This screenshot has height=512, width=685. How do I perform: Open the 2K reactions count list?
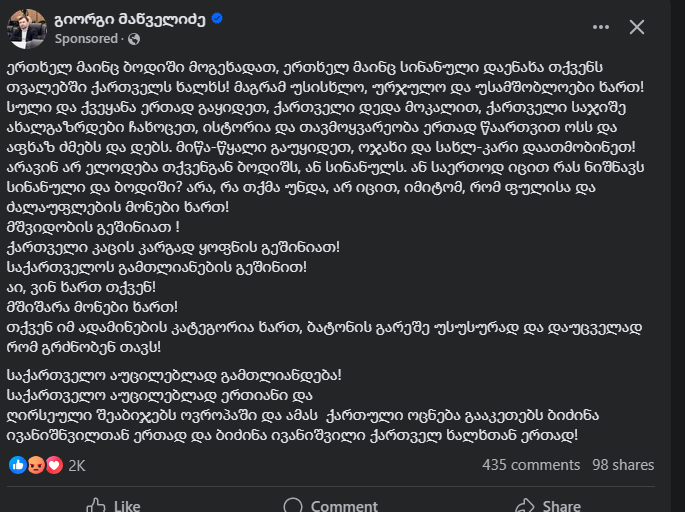pos(77,466)
